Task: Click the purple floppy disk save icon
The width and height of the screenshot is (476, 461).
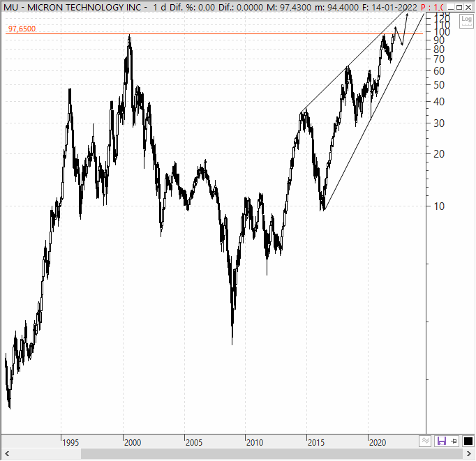Action: click(441, 441)
